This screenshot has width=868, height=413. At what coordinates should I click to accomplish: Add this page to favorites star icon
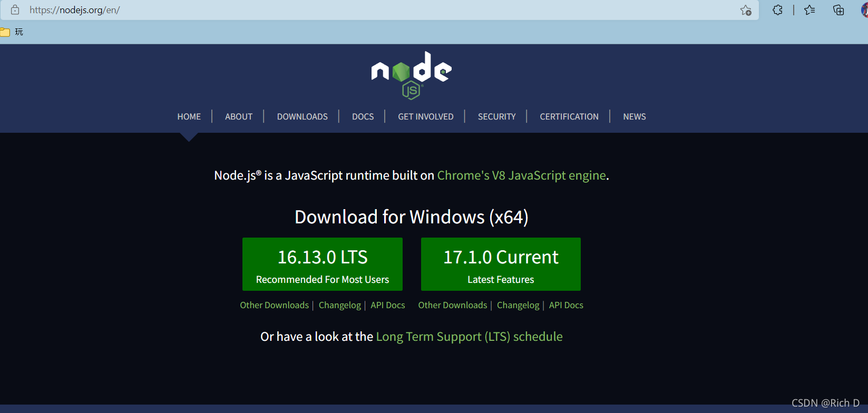pos(745,10)
